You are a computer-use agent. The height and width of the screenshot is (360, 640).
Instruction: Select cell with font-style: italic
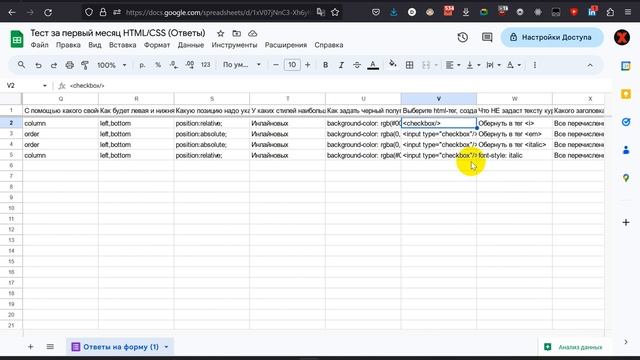pos(514,156)
